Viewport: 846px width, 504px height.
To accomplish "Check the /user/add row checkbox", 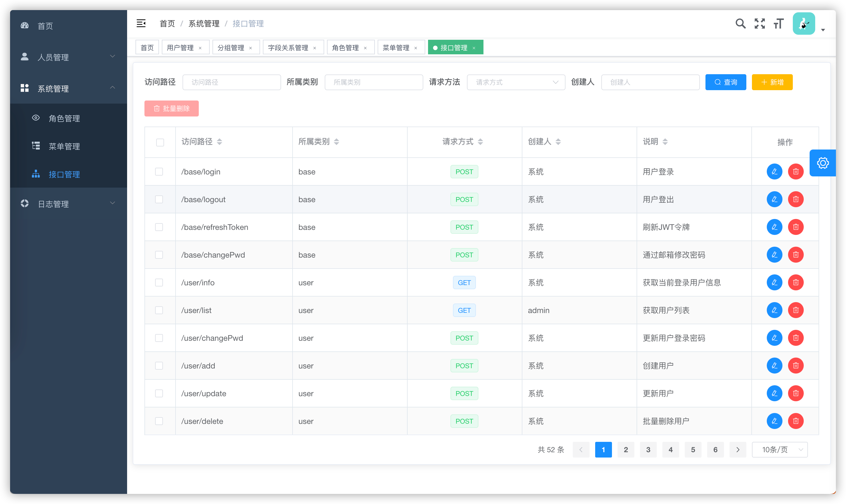I will point(159,366).
